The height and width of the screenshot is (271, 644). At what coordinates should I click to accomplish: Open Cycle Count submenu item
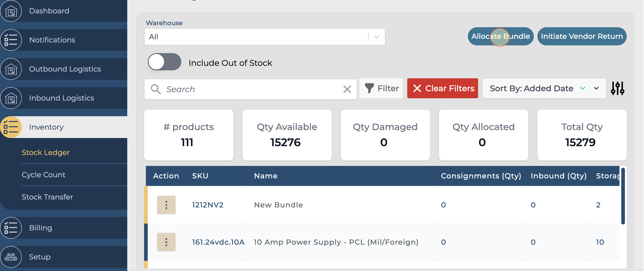(43, 175)
